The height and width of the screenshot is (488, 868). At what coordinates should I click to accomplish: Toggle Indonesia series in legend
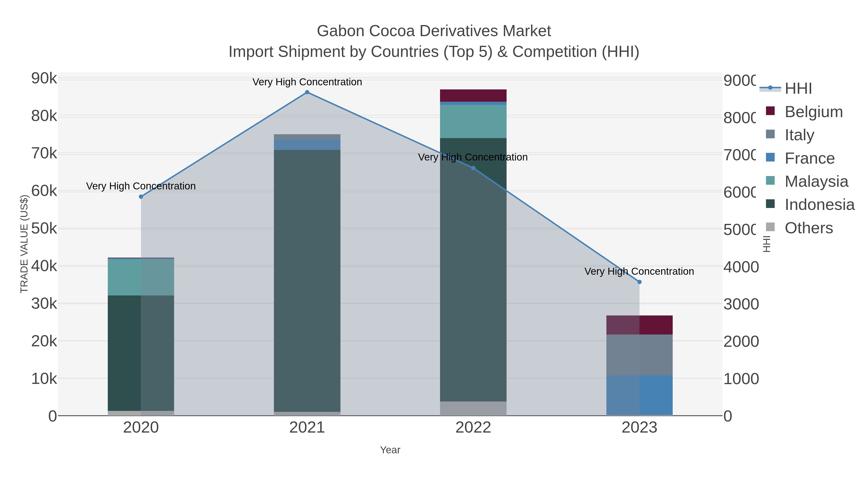pyautogui.click(x=810, y=204)
